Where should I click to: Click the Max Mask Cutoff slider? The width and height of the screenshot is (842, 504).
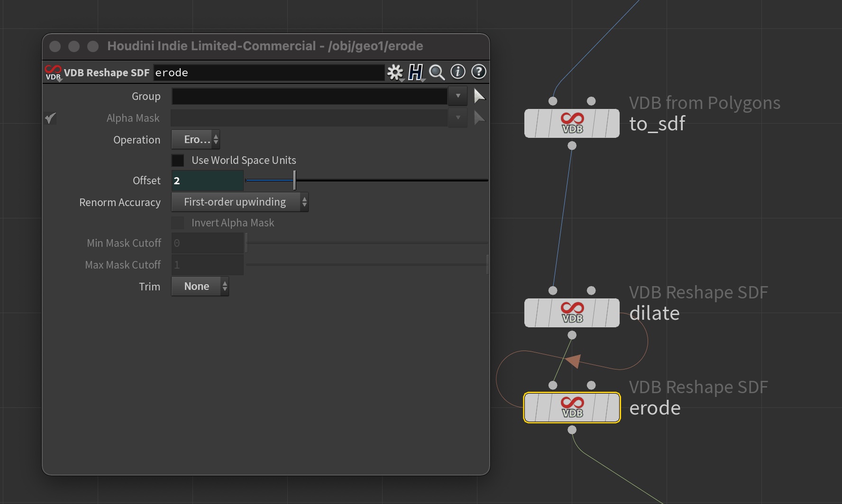(367, 264)
